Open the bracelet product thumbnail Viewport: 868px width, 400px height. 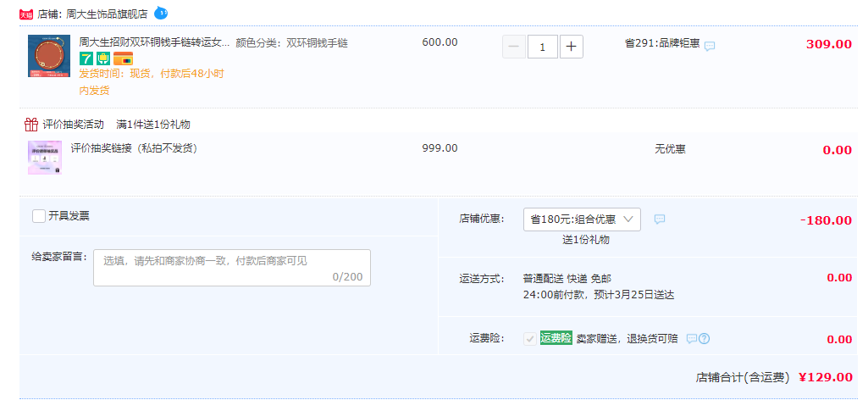pyautogui.click(x=49, y=56)
